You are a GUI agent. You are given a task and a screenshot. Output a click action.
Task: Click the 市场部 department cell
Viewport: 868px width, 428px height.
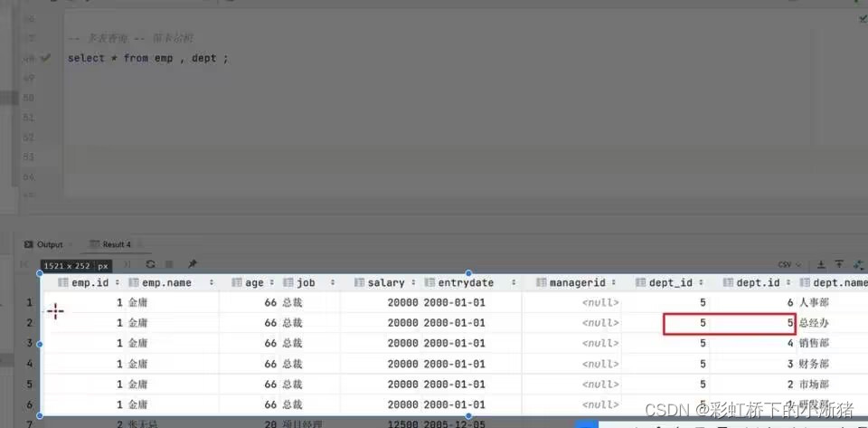pyautogui.click(x=815, y=385)
